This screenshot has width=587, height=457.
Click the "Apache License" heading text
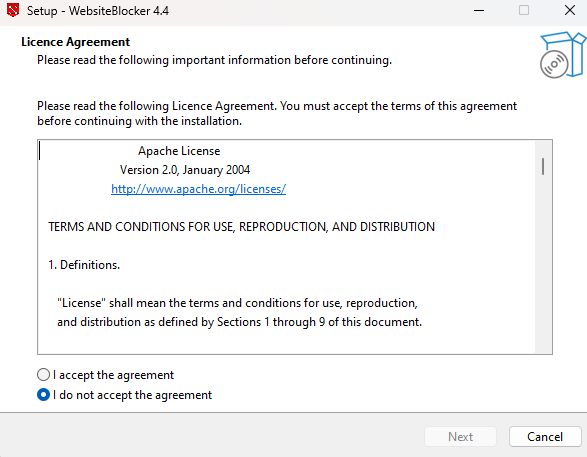pyautogui.click(x=179, y=151)
